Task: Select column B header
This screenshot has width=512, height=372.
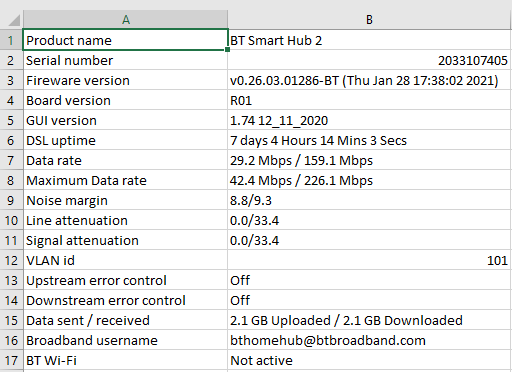Action: (x=370, y=20)
